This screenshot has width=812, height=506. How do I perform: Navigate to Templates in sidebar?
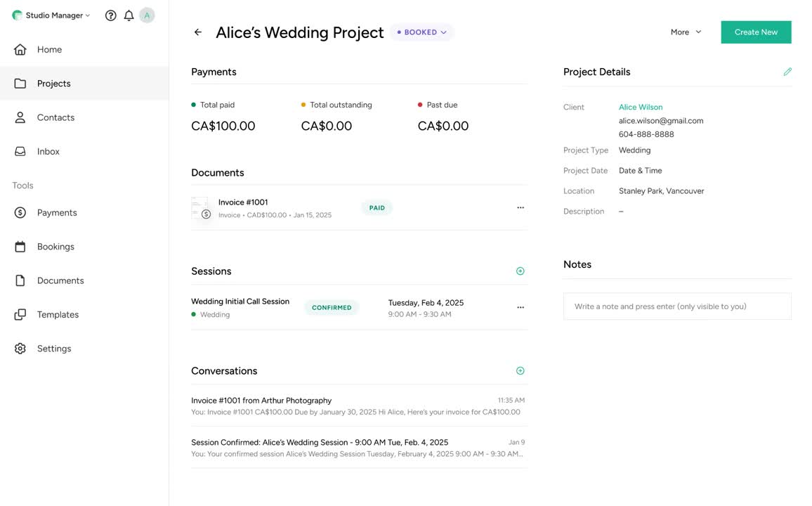point(58,314)
